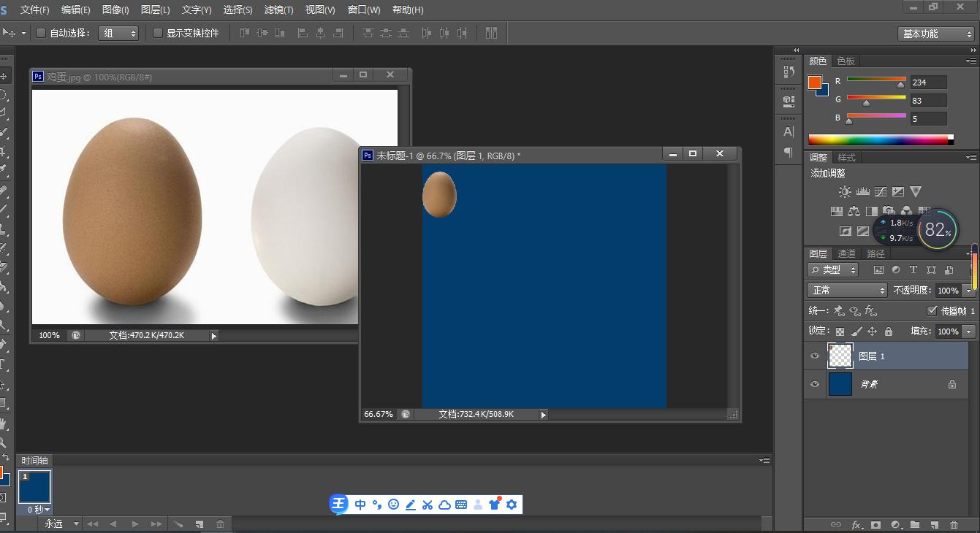The image size is (980, 533).
Task: Open the 不透明度 slider arrow
Action: click(970, 291)
